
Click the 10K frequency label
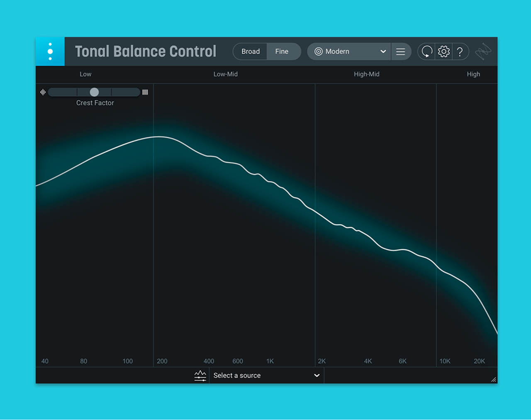(445, 361)
